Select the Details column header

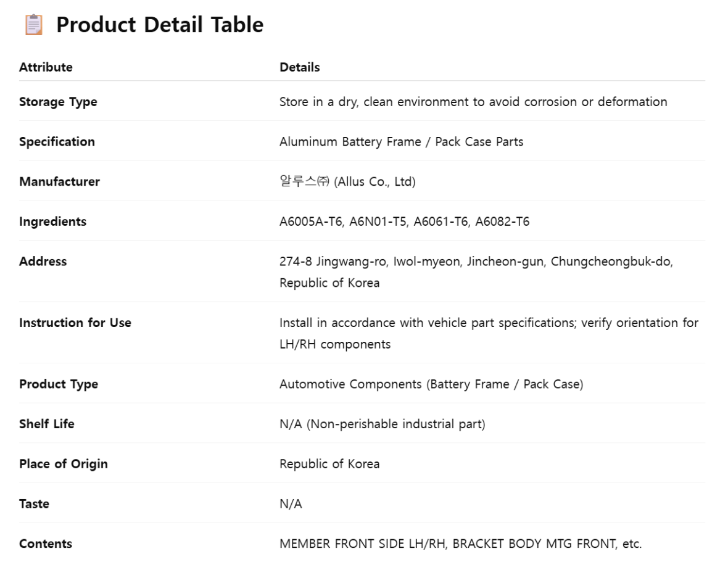[x=299, y=67]
